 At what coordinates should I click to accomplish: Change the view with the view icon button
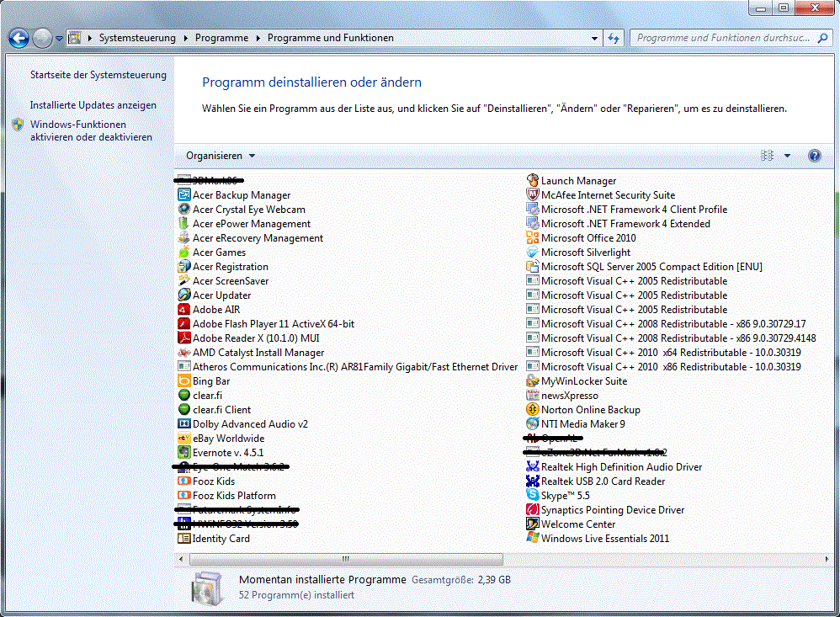point(767,156)
